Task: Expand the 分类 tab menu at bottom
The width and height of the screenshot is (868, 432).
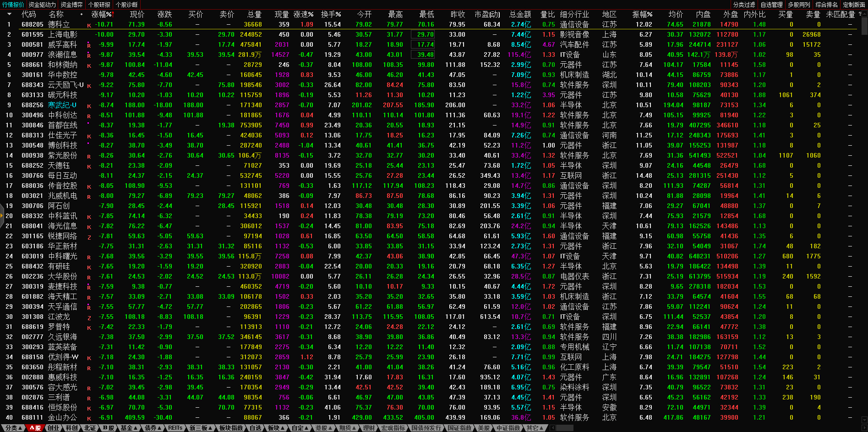Action: coord(13,428)
